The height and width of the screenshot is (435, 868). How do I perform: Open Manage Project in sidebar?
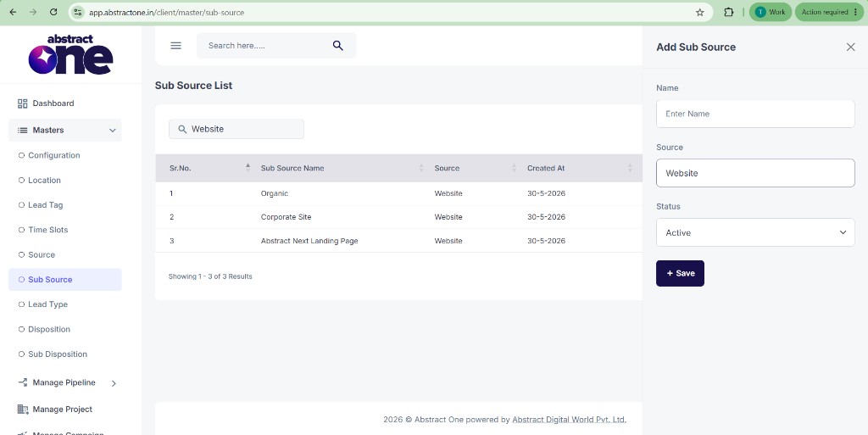pyautogui.click(x=62, y=410)
